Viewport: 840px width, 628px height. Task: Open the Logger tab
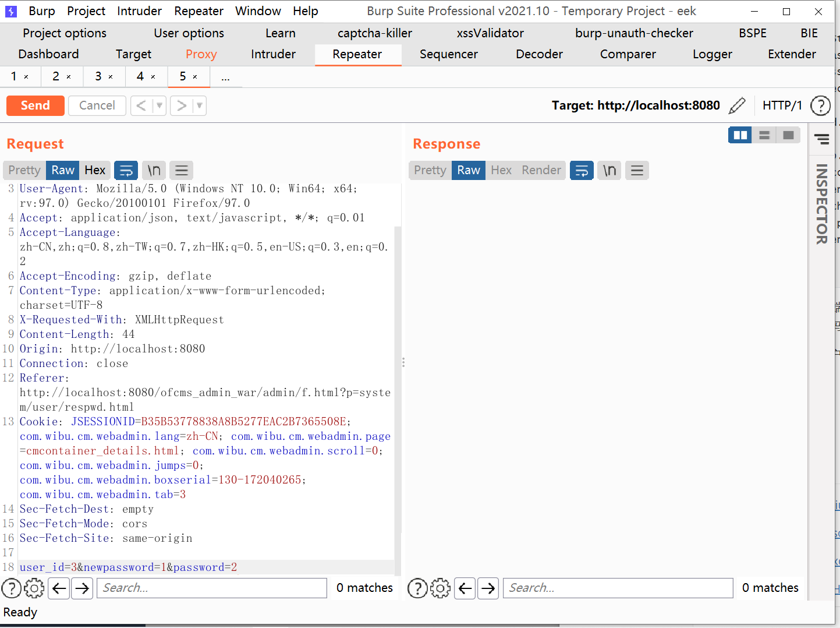click(713, 54)
